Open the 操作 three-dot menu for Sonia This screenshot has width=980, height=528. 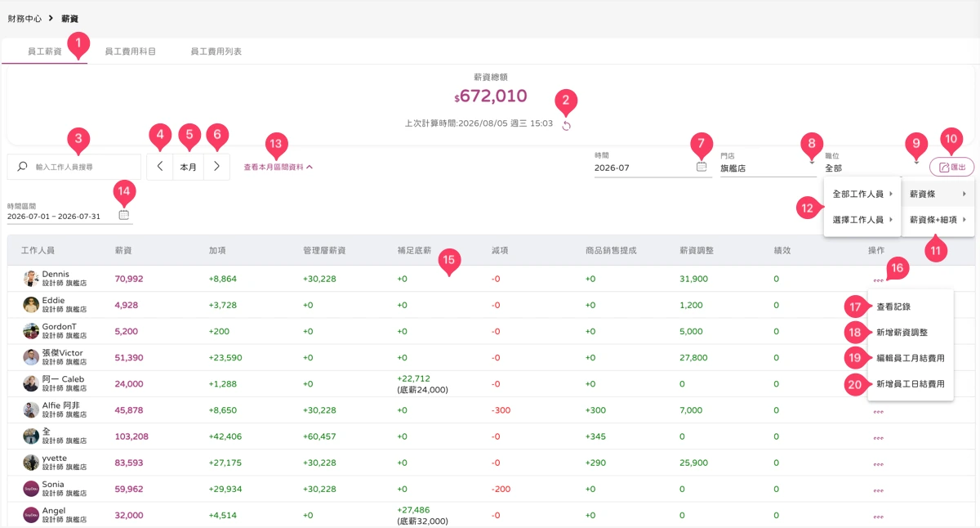point(878,490)
